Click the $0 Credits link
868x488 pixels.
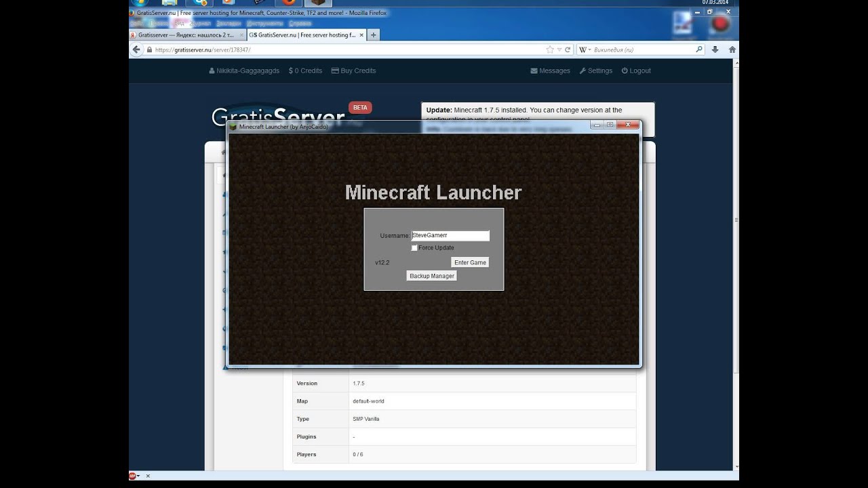305,70
